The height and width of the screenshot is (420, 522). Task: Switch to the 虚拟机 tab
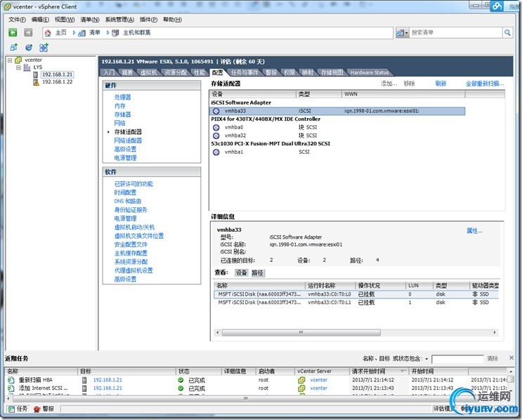click(148, 72)
